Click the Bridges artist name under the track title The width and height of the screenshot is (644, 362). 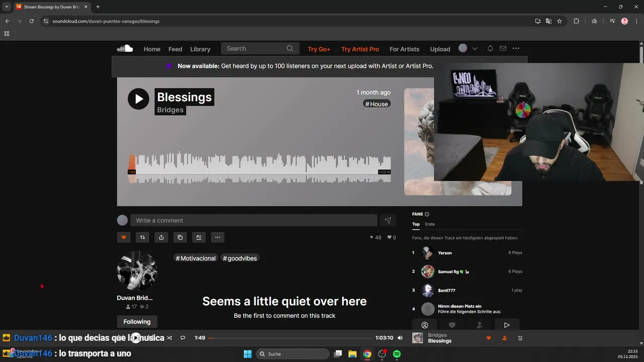point(170,110)
